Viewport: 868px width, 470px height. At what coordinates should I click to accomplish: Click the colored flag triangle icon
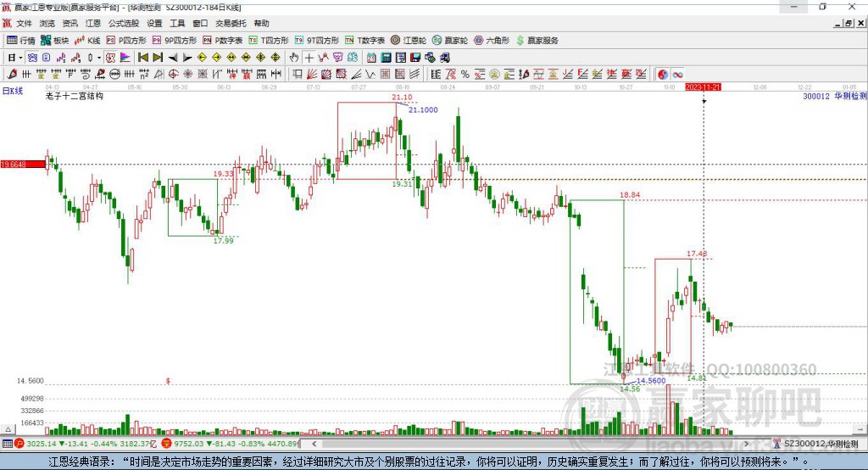125,58
